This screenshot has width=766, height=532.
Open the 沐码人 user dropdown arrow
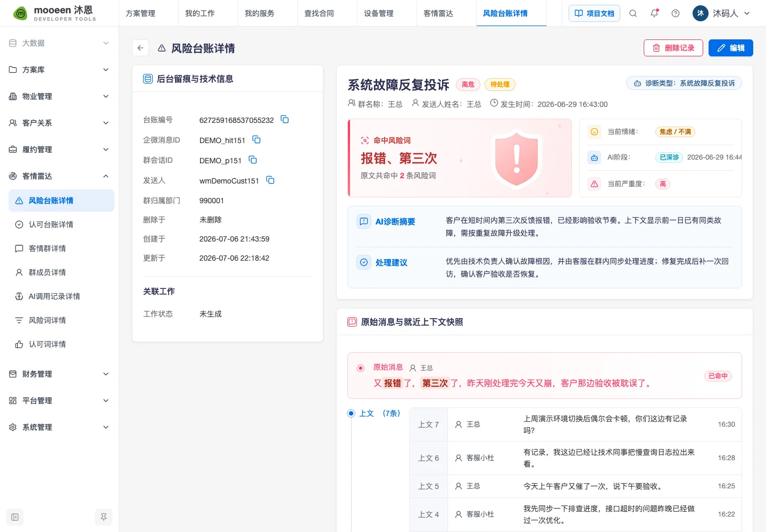747,13
